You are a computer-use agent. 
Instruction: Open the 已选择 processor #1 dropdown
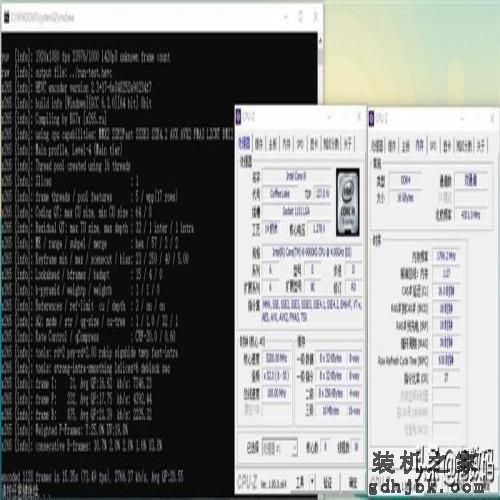pos(279,448)
